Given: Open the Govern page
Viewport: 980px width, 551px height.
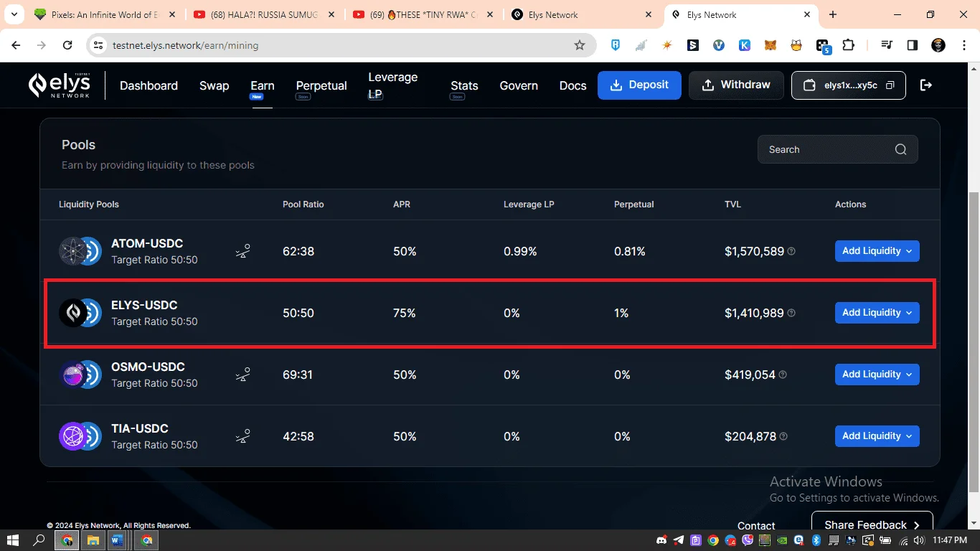Looking at the screenshot, I should click(519, 85).
